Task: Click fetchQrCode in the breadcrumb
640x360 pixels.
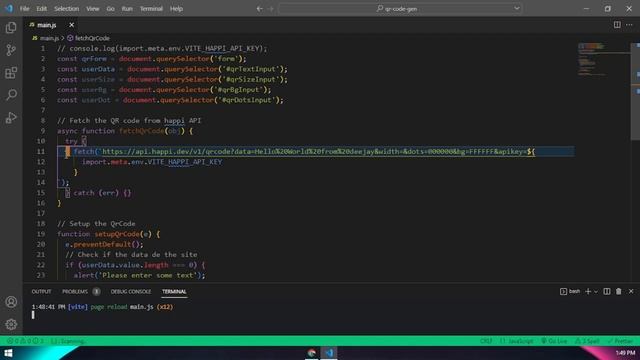Action: pos(92,38)
